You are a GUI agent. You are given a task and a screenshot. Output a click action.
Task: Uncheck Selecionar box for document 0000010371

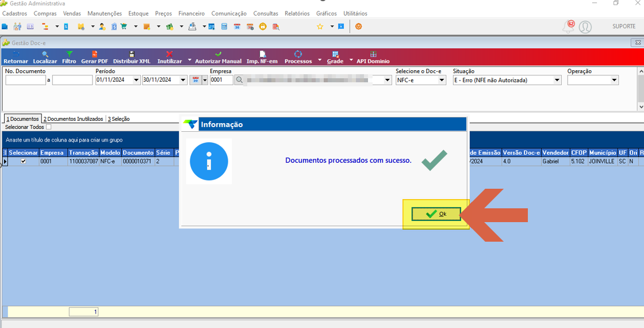(24, 162)
